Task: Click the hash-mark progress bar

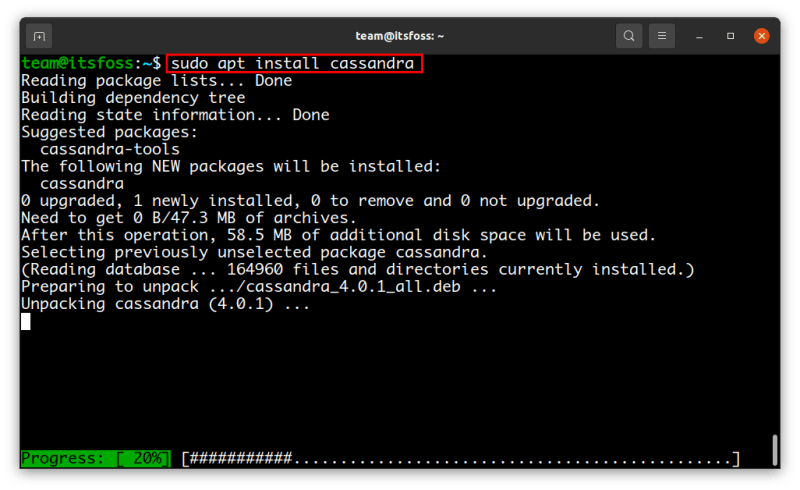Action: click(x=460, y=459)
